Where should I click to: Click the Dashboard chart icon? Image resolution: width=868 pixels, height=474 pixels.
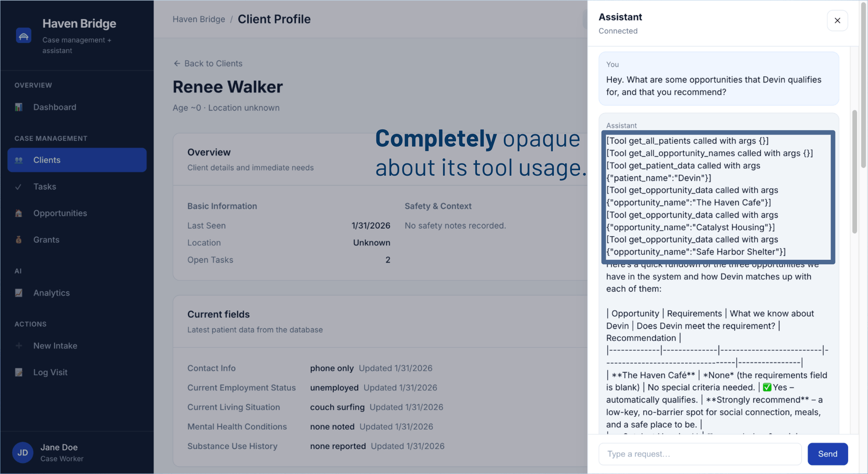[x=19, y=107]
